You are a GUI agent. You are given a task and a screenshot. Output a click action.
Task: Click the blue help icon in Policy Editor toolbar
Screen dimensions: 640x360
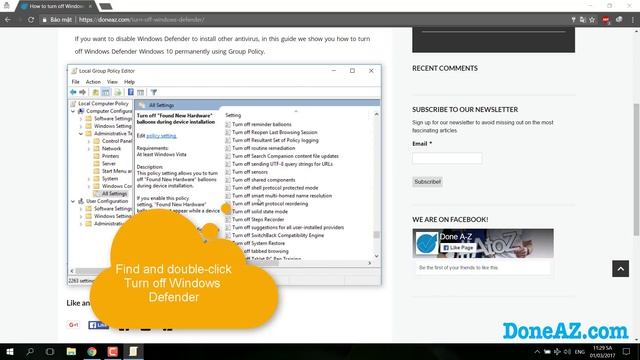click(131, 92)
